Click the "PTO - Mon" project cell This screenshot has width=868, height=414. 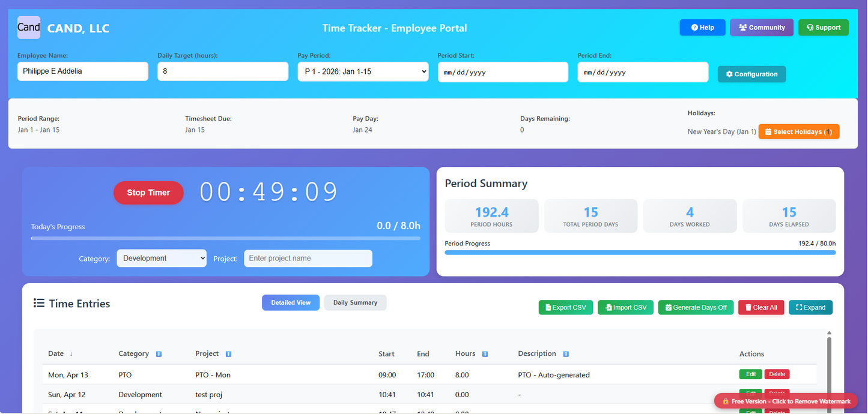point(213,375)
